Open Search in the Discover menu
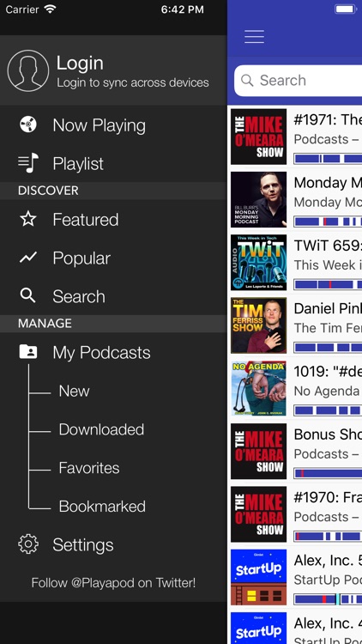Viewport: 362px width, 644px height. click(x=79, y=296)
